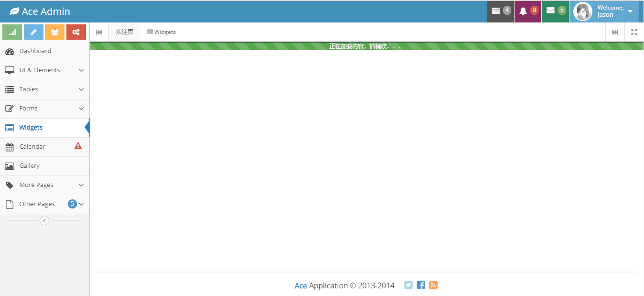Click the Widgets sidebar icon
Image resolution: width=644 pixels, height=296 pixels.
[10, 128]
